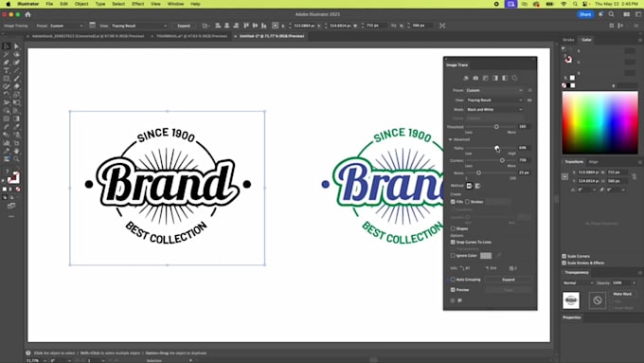Select the Zoom tool in toolbar

(x=16, y=158)
